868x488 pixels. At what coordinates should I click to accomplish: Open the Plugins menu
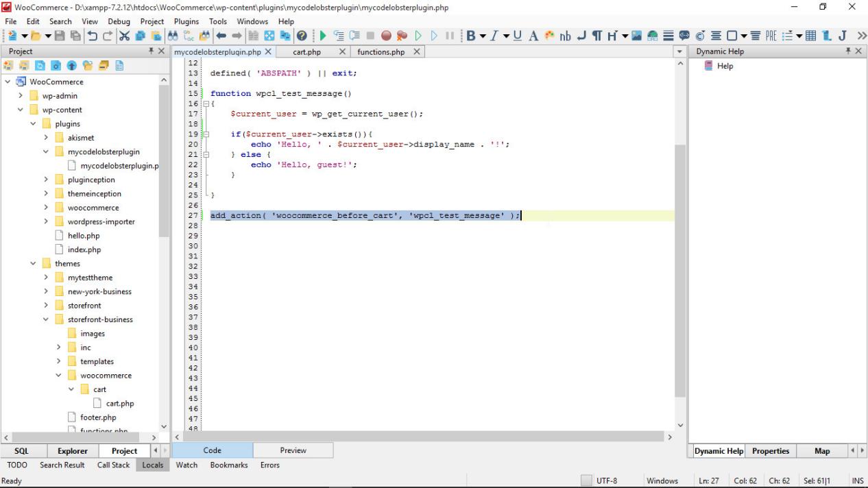[x=186, y=21]
